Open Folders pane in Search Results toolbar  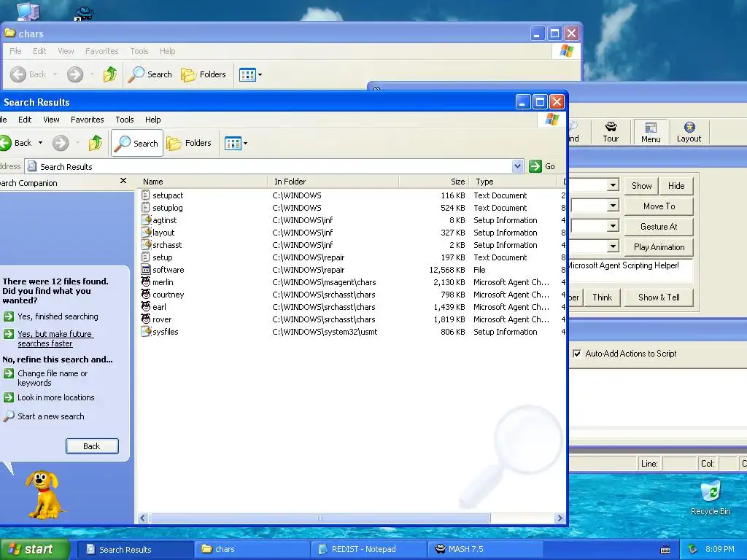(x=189, y=143)
